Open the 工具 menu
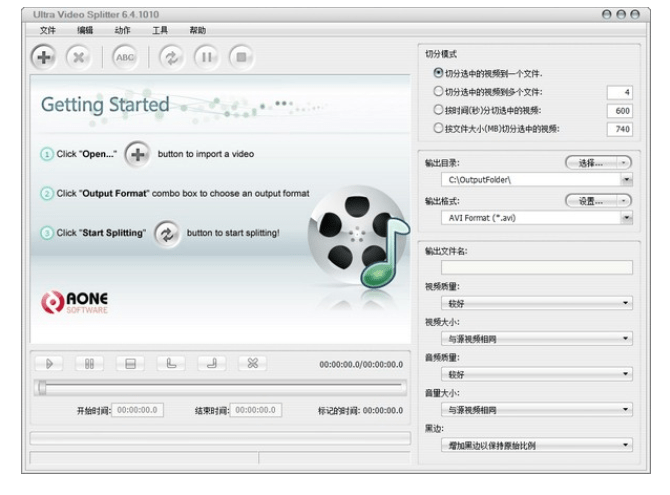The width and height of the screenshot is (670, 495). pos(160,30)
